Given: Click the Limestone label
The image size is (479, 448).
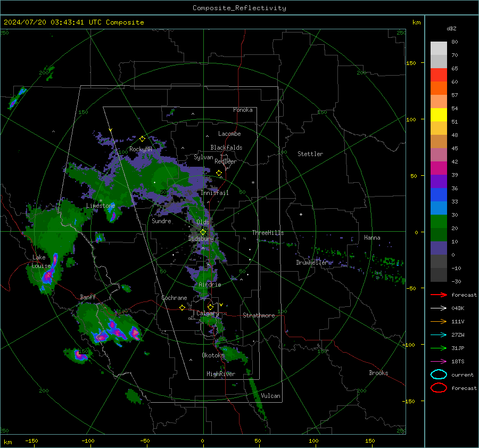Looking at the screenshot, I should click(x=101, y=206).
